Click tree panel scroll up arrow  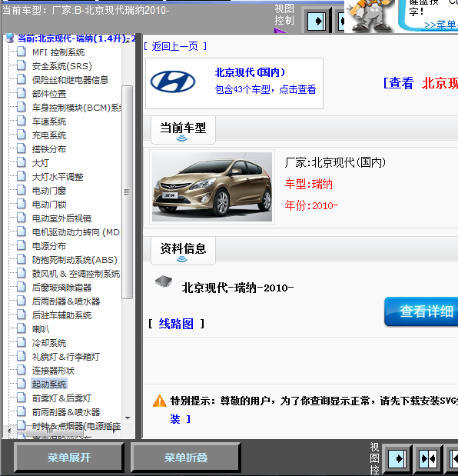[x=128, y=41]
